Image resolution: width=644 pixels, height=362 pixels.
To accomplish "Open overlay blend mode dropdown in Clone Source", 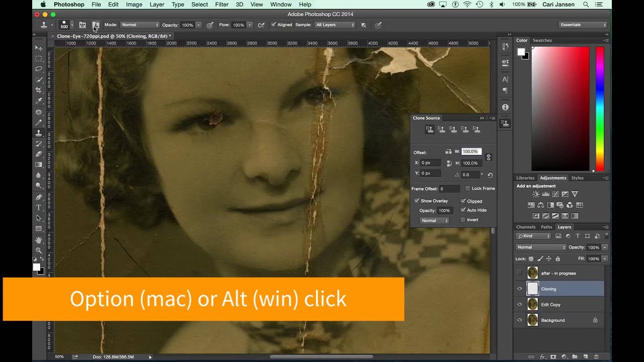I will [434, 220].
